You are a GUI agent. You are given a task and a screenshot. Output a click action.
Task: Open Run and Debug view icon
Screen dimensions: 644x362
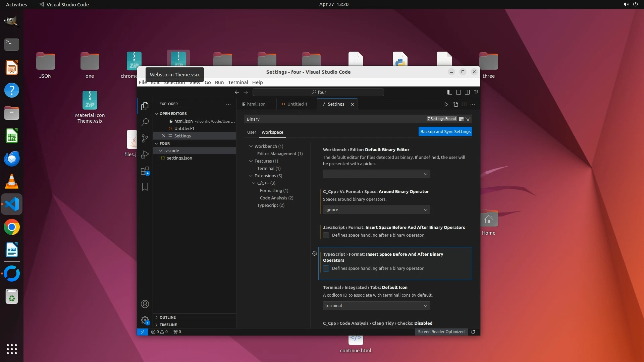pyautogui.click(x=145, y=155)
